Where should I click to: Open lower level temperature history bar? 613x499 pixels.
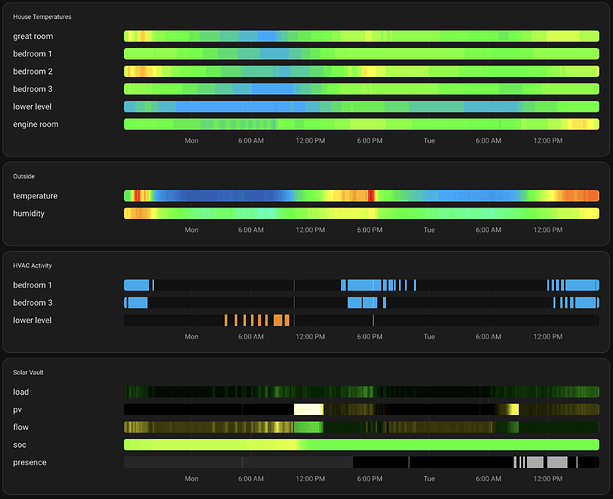[362, 106]
